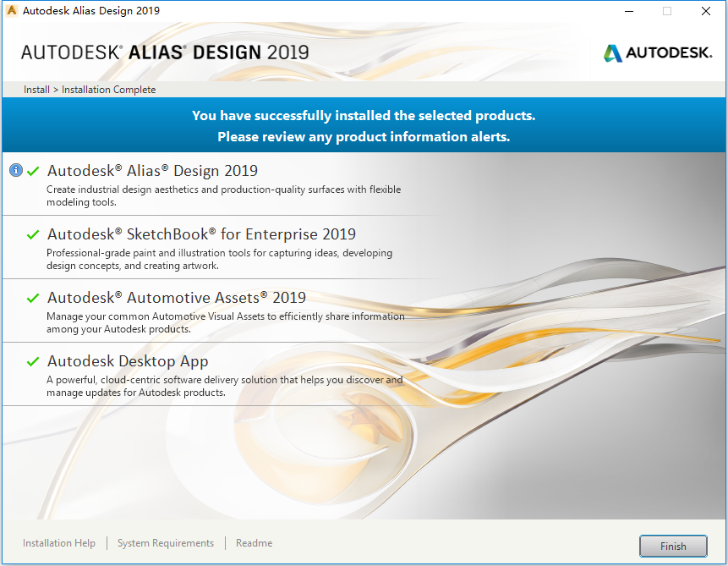Select the Autodesk Alias Design 2019 product title
The width and height of the screenshot is (728, 566).
point(152,171)
